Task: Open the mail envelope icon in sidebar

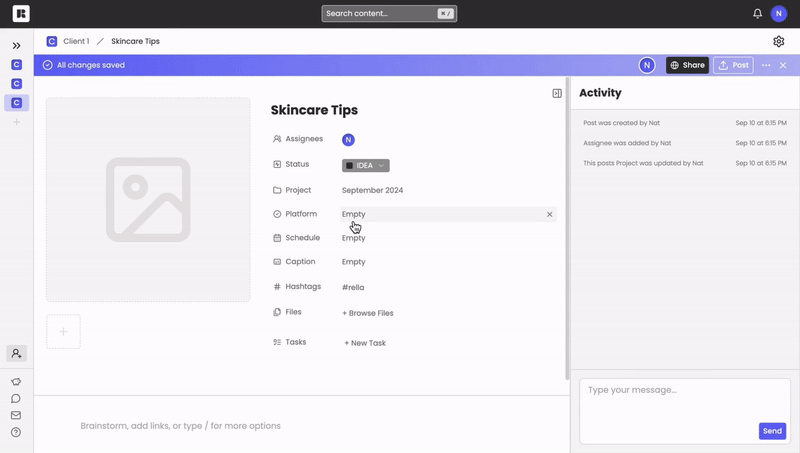Action: (16, 415)
